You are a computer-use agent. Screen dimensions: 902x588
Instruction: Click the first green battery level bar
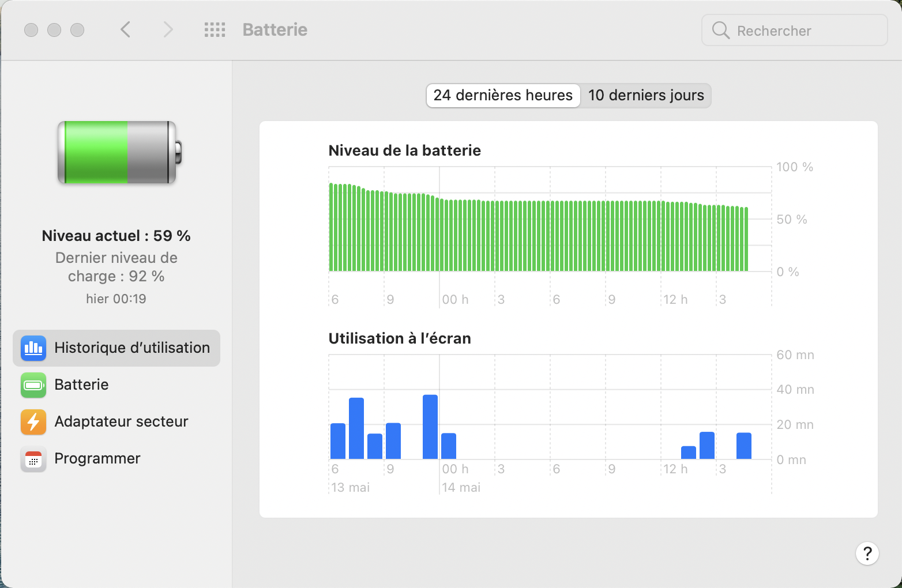tap(331, 227)
